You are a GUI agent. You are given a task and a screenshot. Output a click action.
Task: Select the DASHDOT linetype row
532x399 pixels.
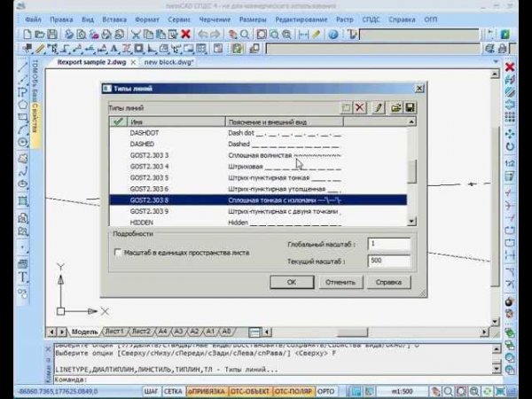point(258,133)
